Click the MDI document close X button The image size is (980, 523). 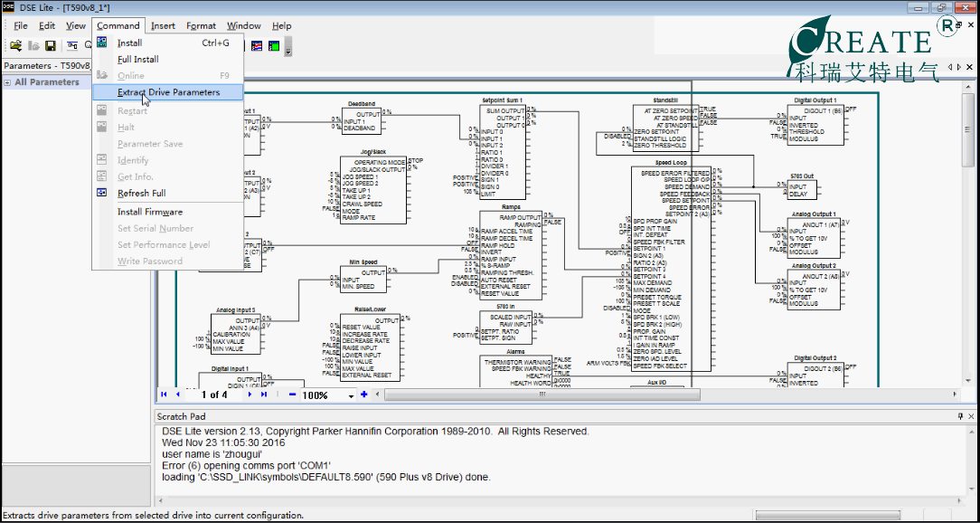tap(969, 67)
